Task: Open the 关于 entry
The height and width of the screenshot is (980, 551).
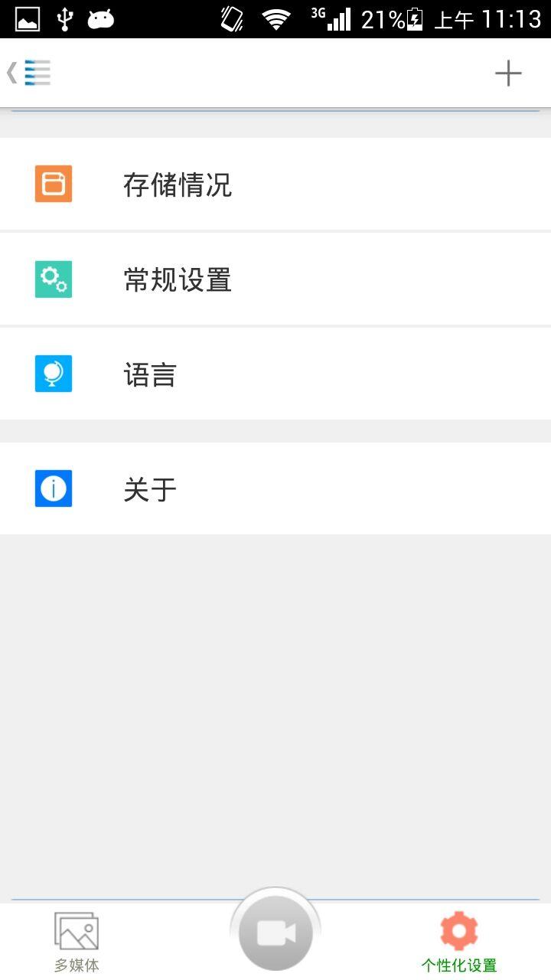Action: coord(275,488)
